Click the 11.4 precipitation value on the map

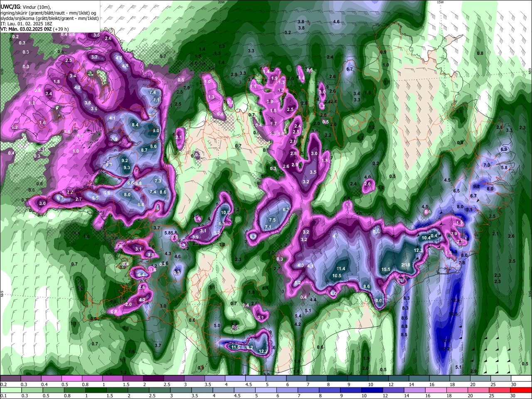(341, 268)
